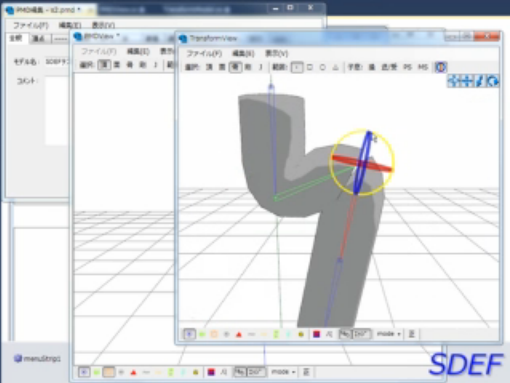Open the 編集(E) menu in PMDView window
Viewport: 510px width, 383px height.
tap(138, 51)
